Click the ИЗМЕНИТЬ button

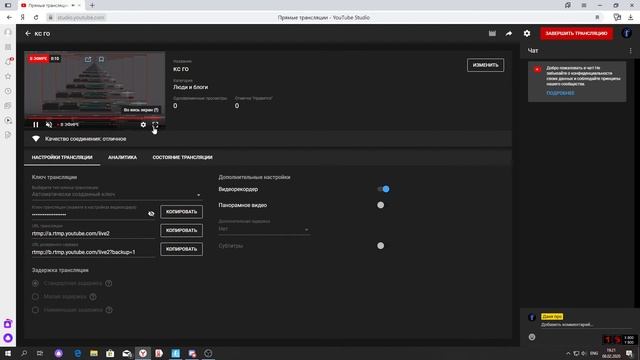[x=485, y=65]
